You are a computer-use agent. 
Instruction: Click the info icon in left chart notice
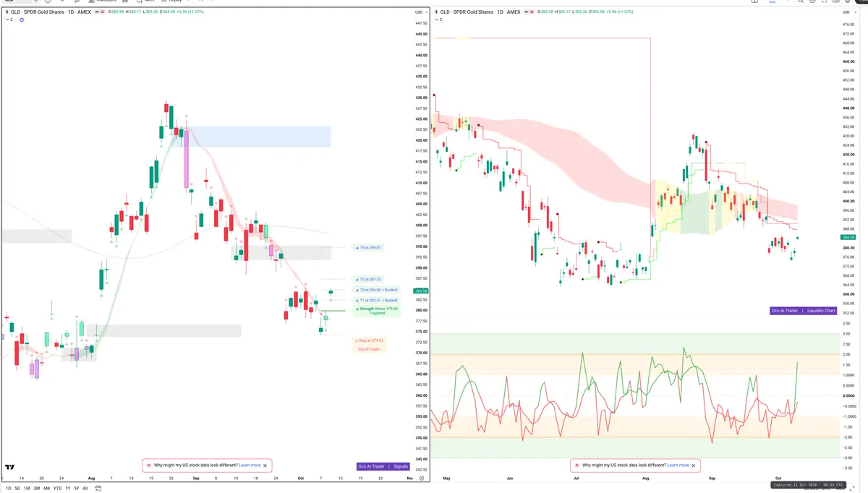(x=149, y=466)
